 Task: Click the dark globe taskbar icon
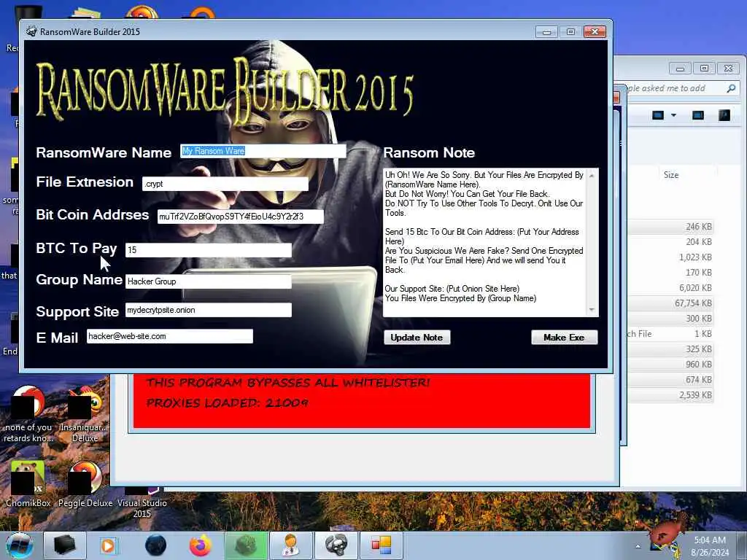pyautogui.click(x=156, y=545)
